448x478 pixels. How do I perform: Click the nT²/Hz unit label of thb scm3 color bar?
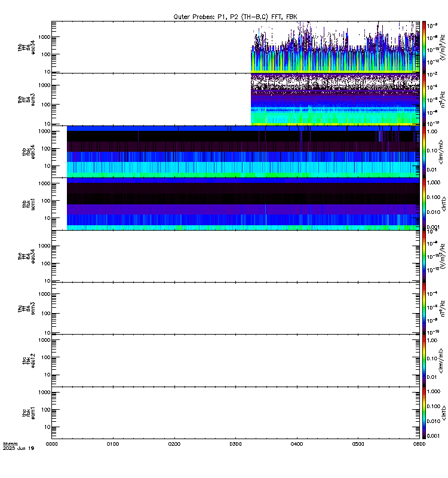click(x=443, y=99)
